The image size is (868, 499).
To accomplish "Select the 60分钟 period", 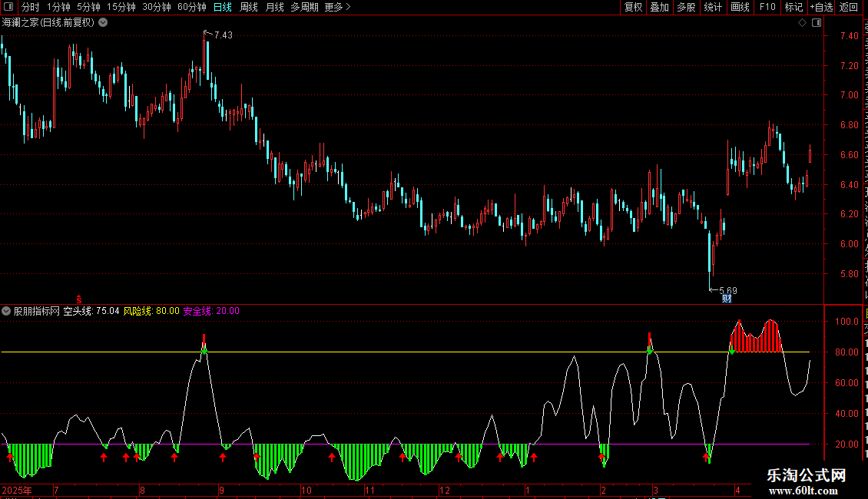I will pos(192,7).
